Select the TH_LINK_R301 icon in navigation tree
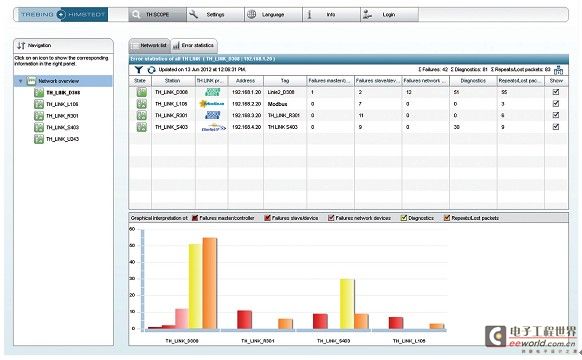Screen dimensions: 582x360 point(39,116)
